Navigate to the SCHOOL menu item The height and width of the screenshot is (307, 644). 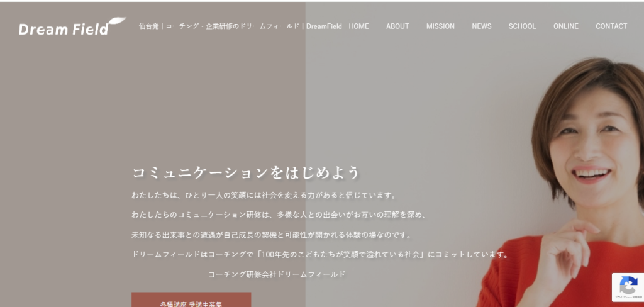tap(522, 26)
